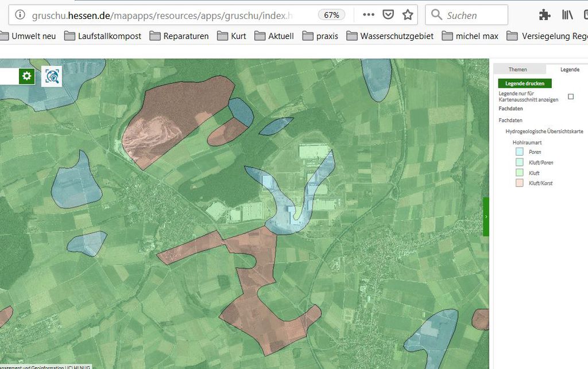Save page to Pocket icon
Viewport: 588px width, 369px height.
click(388, 15)
